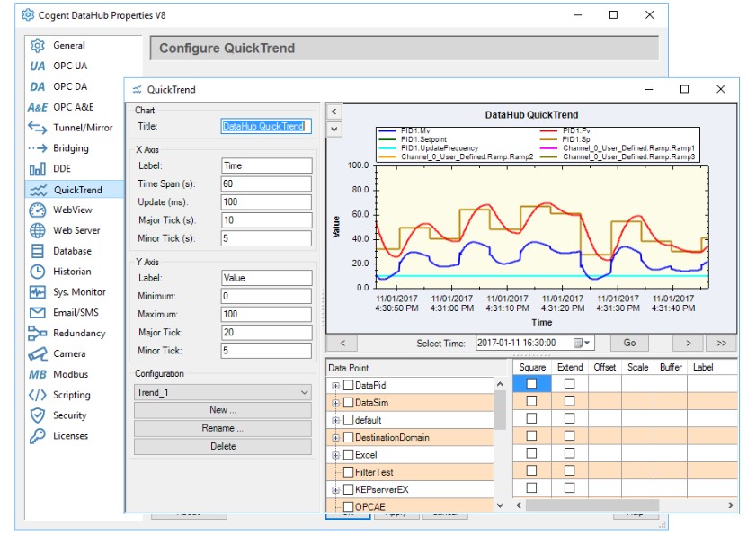The height and width of the screenshot is (536, 756).
Task: Check the default data point checkbox
Action: [348, 420]
